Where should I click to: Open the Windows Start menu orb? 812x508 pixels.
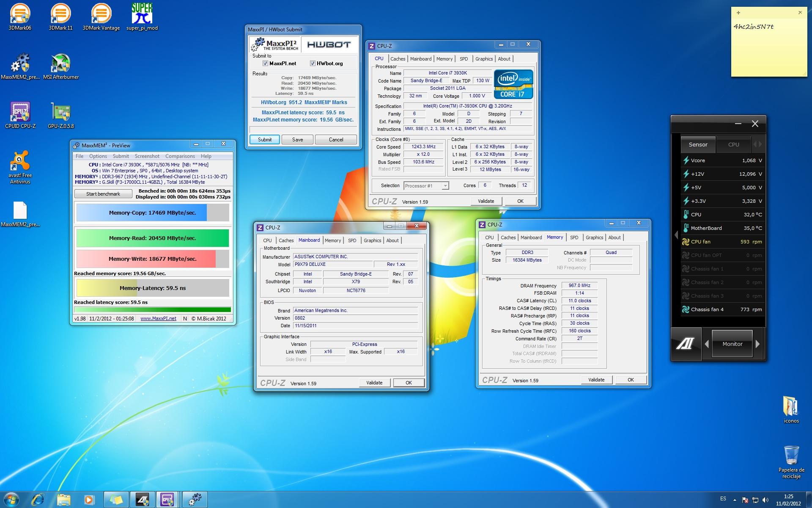pyautogui.click(x=11, y=500)
